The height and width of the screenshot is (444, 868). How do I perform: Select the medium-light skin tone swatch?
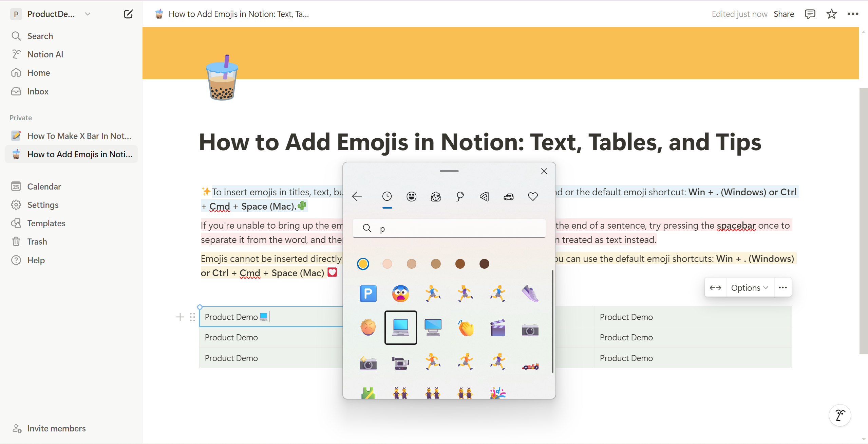(x=411, y=264)
